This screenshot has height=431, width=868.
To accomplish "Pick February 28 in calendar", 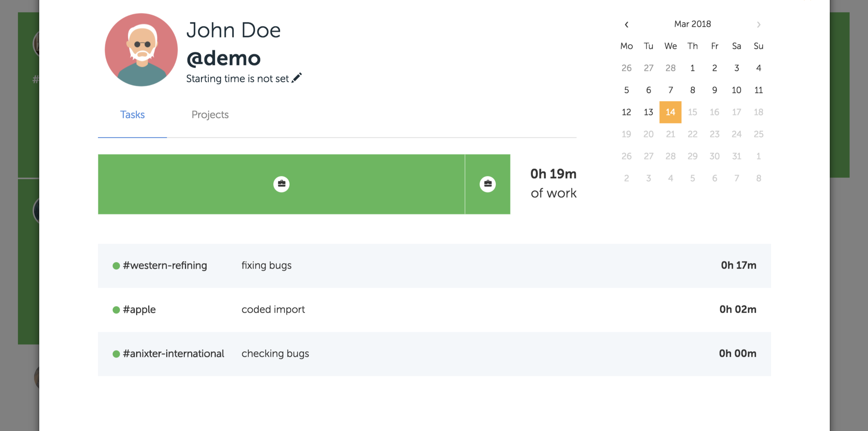I will click(671, 68).
